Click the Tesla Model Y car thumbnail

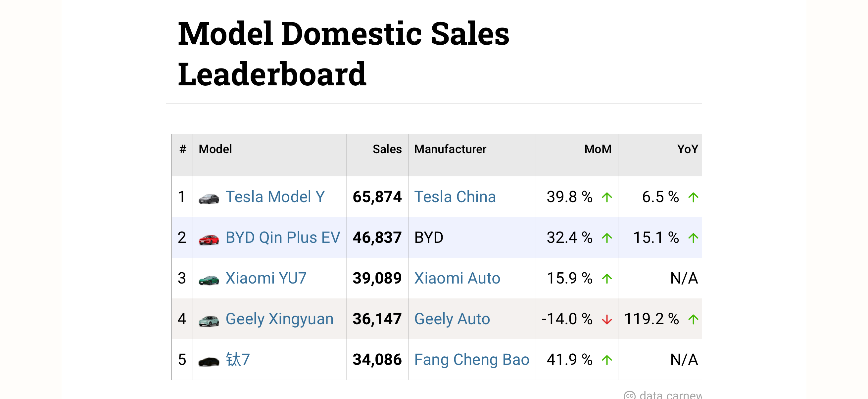tap(209, 198)
